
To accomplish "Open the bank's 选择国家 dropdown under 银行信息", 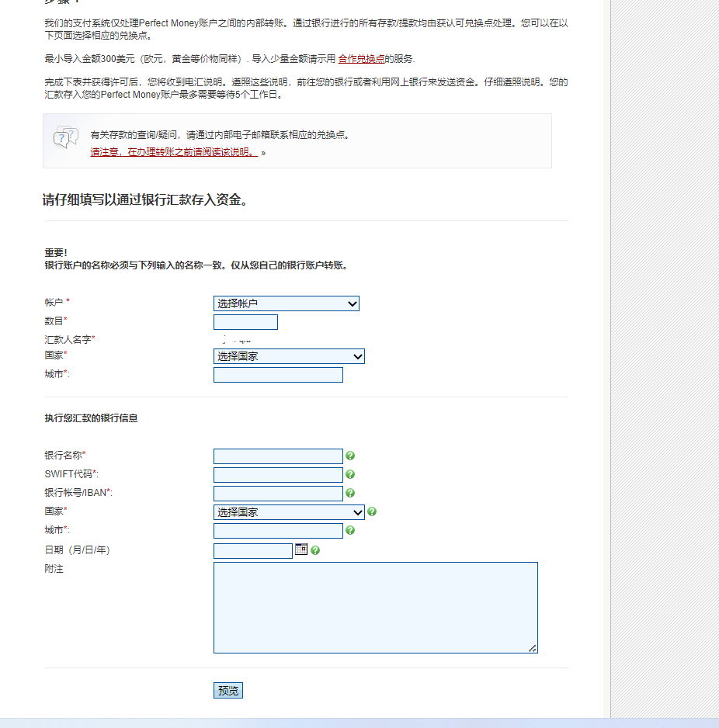I will (x=288, y=512).
